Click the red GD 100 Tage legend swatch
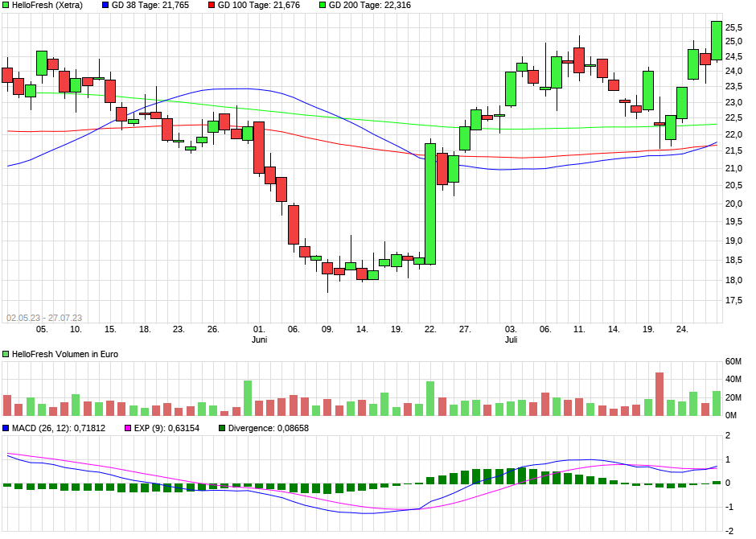Screen dimensions: 756x539 click(212, 6)
